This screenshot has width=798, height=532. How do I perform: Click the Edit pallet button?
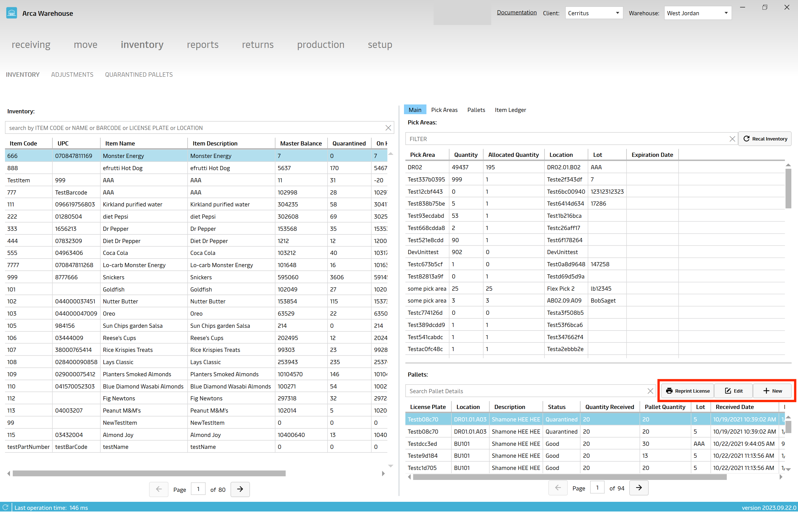733,391
